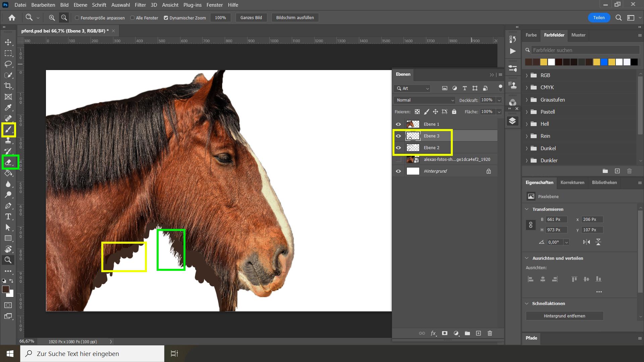Select the Crop tool
The height and width of the screenshot is (362, 644).
[x=8, y=86]
